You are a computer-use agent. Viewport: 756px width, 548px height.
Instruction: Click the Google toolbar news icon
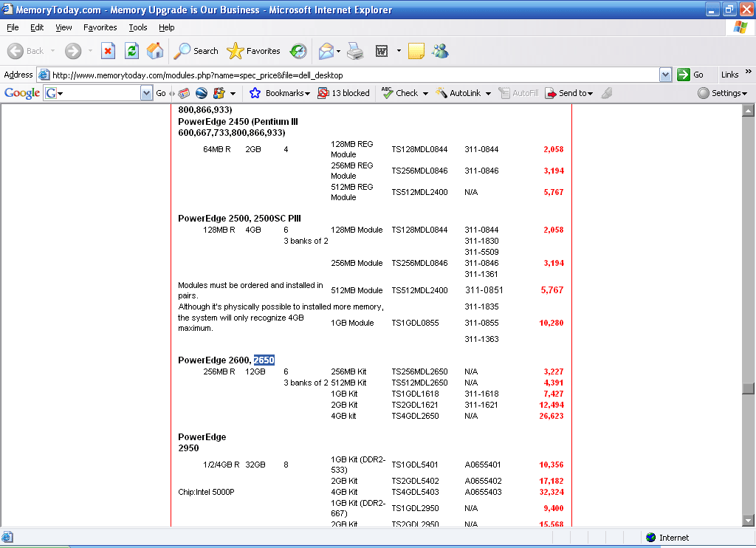click(184, 93)
